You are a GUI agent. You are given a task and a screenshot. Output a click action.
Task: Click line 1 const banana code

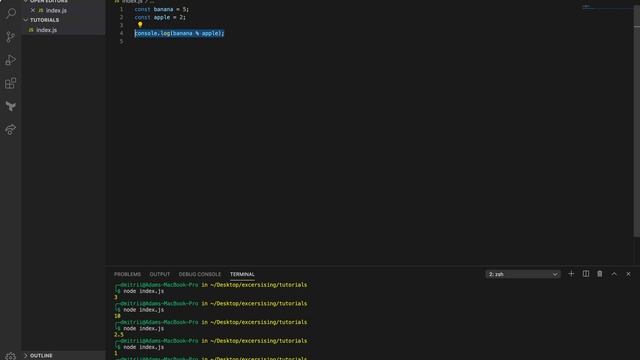(x=162, y=9)
